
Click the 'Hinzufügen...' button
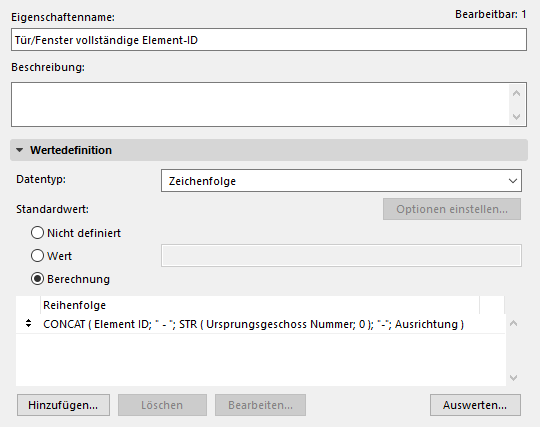point(63,405)
